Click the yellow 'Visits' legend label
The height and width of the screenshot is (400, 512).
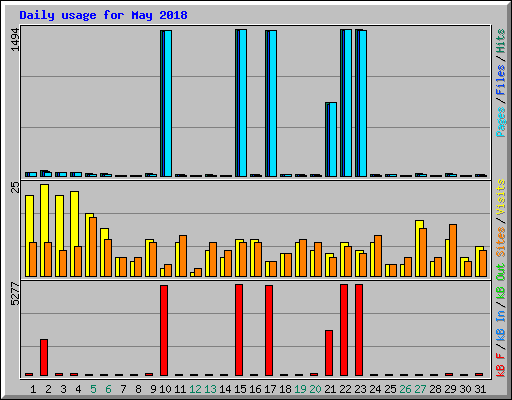point(501,197)
